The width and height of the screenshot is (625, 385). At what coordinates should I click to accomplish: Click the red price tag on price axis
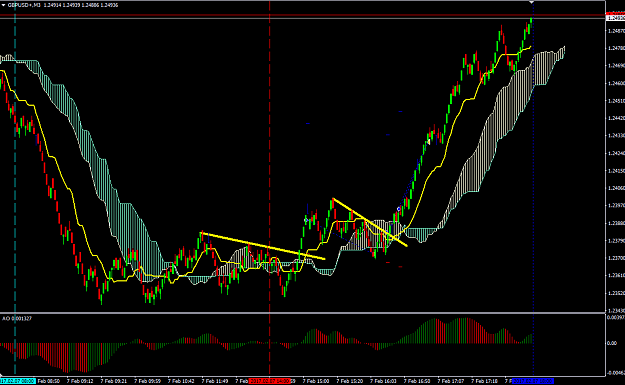[615, 14]
